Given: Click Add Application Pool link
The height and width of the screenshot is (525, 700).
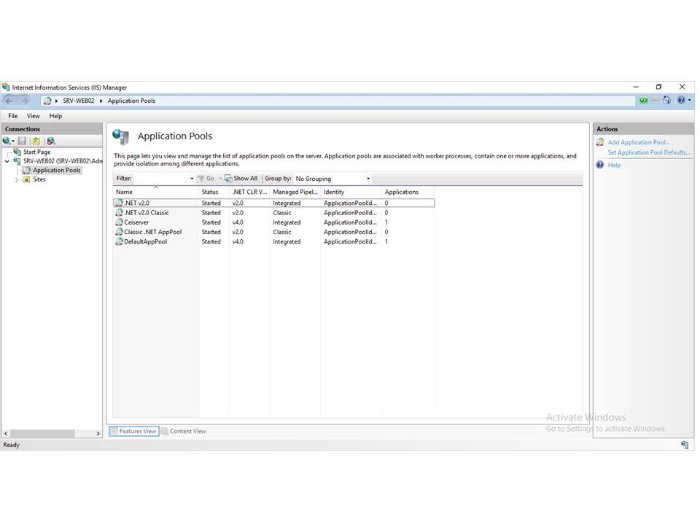Looking at the screenshot, I should point(638,142).
